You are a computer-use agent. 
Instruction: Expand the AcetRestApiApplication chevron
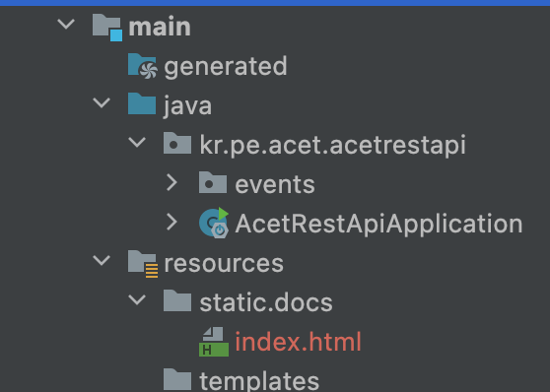(x=172, y=222)
